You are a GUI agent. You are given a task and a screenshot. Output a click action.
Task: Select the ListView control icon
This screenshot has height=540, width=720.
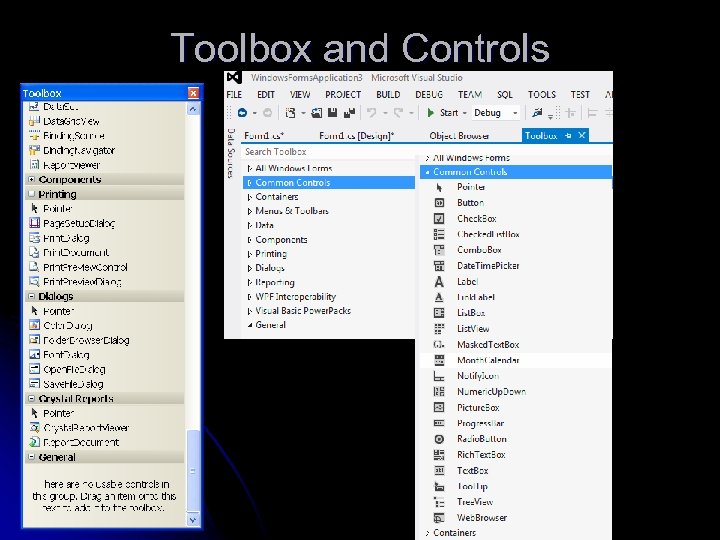click(x=439, y=329)
